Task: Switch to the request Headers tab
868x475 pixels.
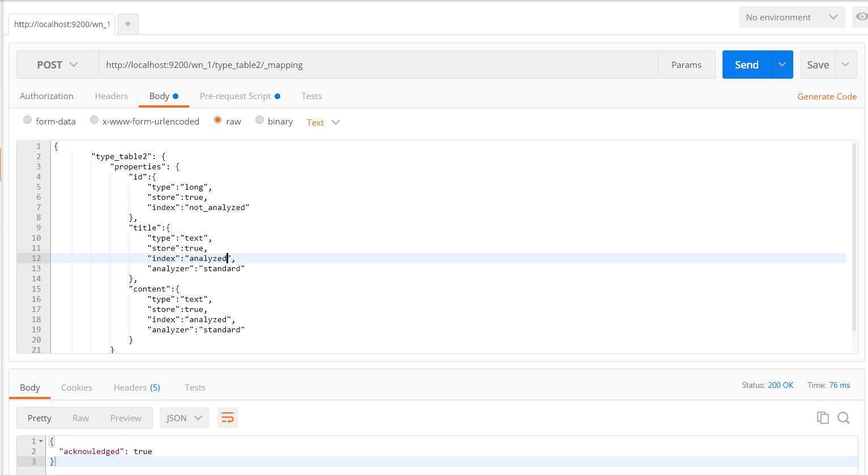Action: [111, 96]
